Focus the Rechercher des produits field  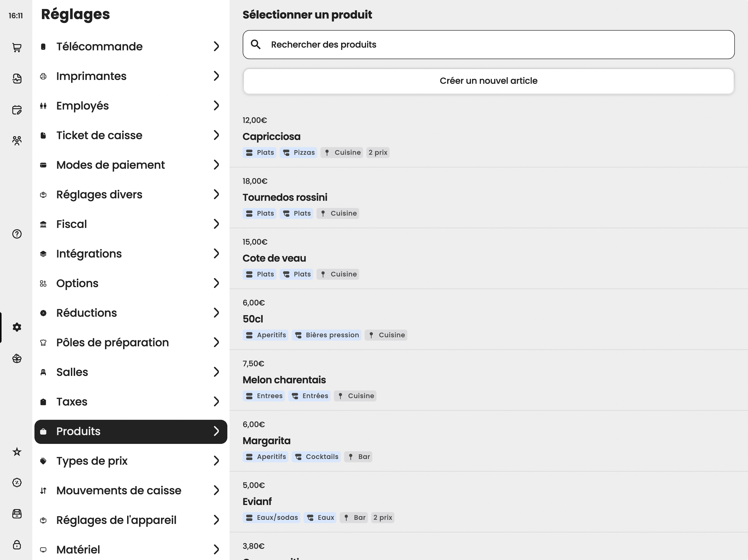click(488, 45)
